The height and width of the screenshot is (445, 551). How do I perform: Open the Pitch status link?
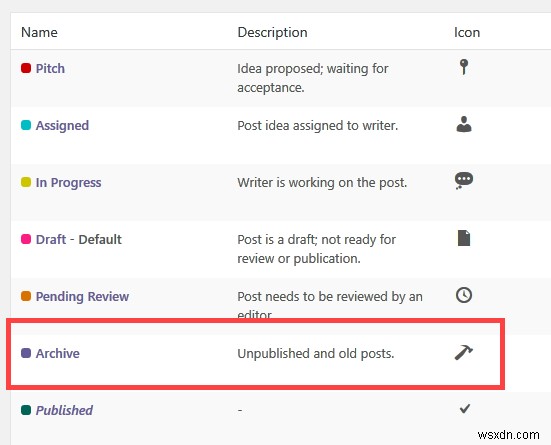[x=50, y=68]
